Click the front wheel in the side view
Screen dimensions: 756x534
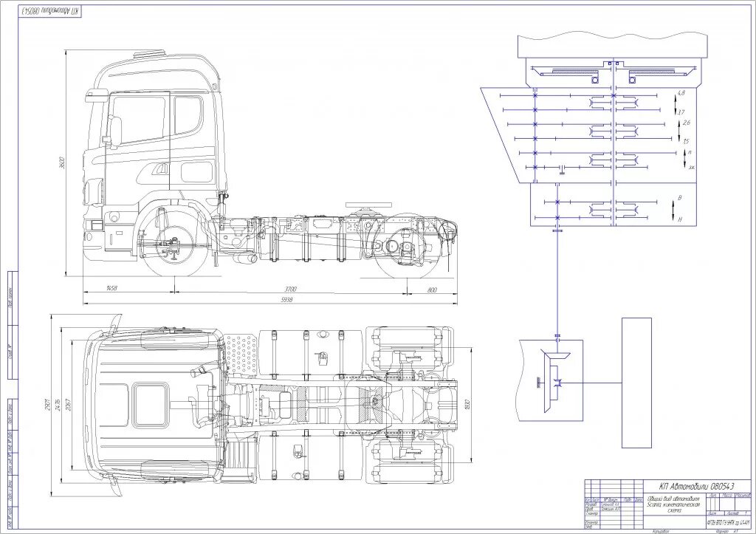click(174, 243)
